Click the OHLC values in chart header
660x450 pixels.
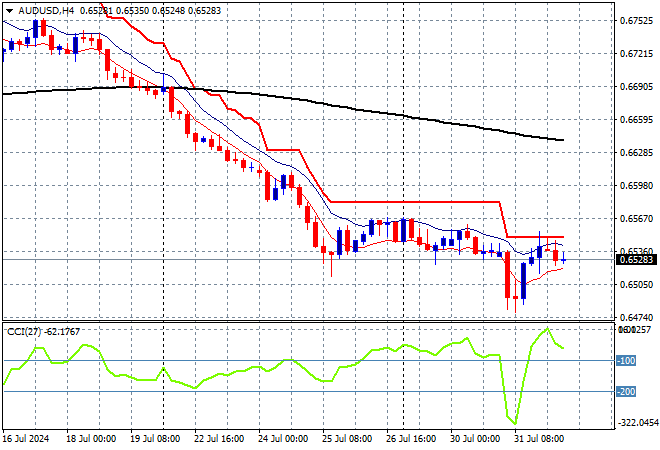coord(150,11)
